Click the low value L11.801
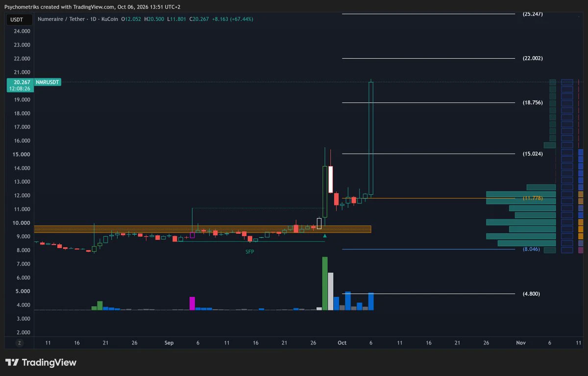 point(177,19)
